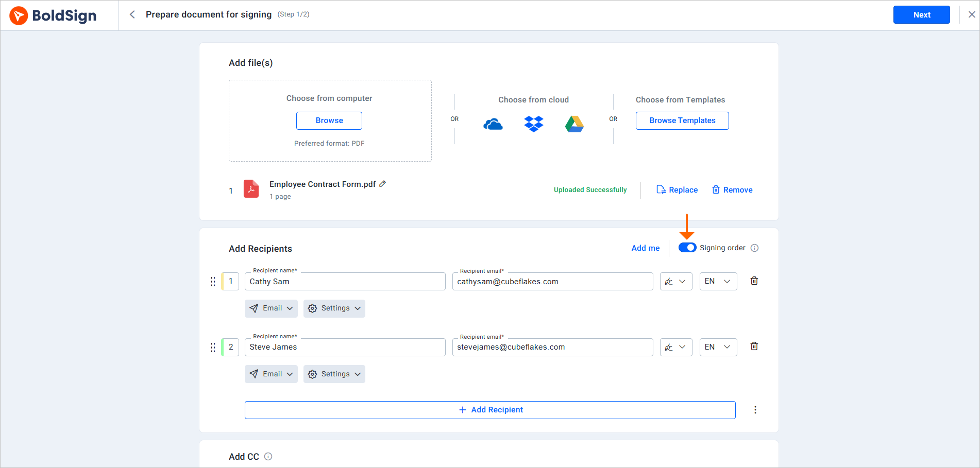This screenshot has height=468, width=980.
Task: Click the PDF file icon for Employee Contract Form
Action: (x=251, y=189)
